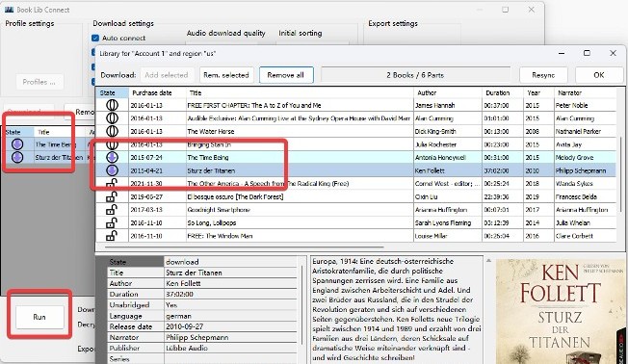
Task: Click state icon for The Water Horse row
Action: pos(112,131)
